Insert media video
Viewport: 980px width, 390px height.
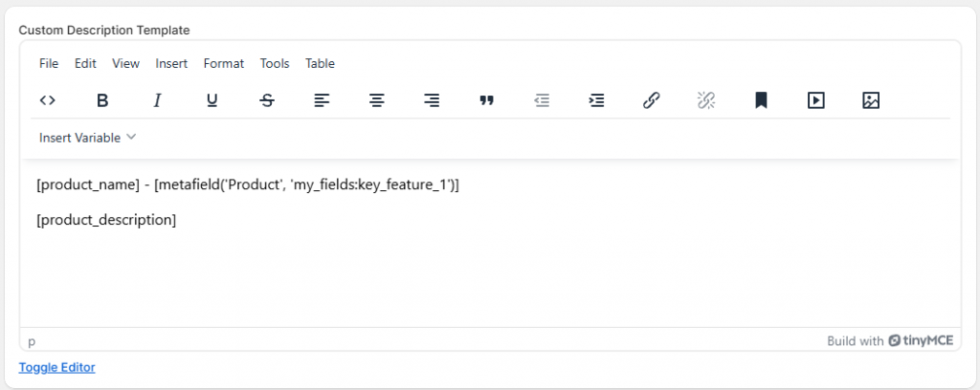coord(815,99)
